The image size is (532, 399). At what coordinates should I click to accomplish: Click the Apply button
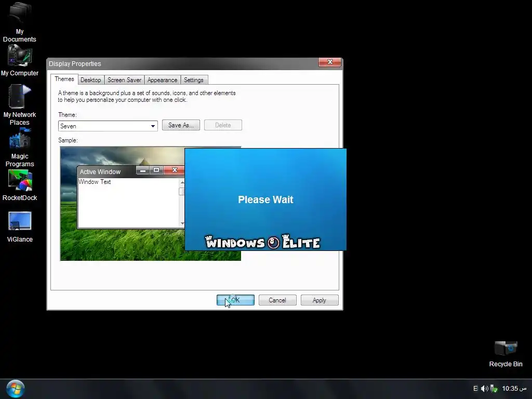pyautogui.click(x=320, y=300)
